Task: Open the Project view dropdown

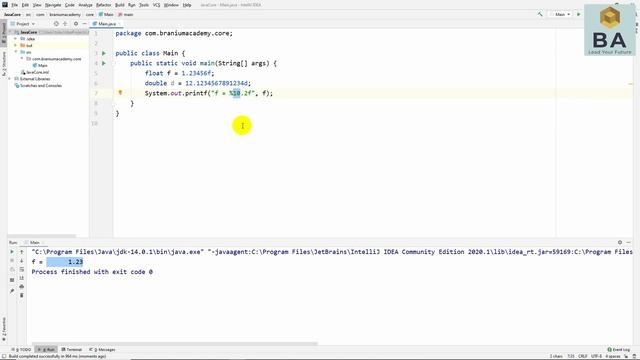Action: click(x=23, y=24)
